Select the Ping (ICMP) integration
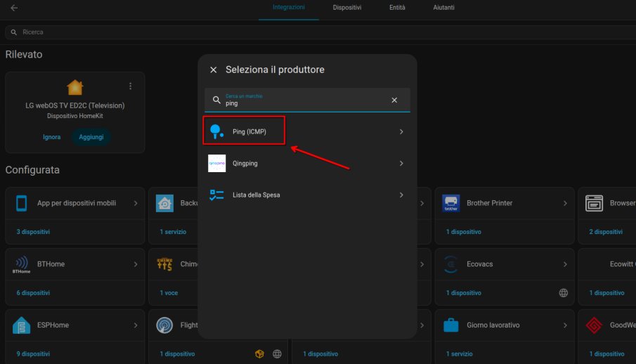The height and width of the screenshot is (364, 636). tap(307, 131)
